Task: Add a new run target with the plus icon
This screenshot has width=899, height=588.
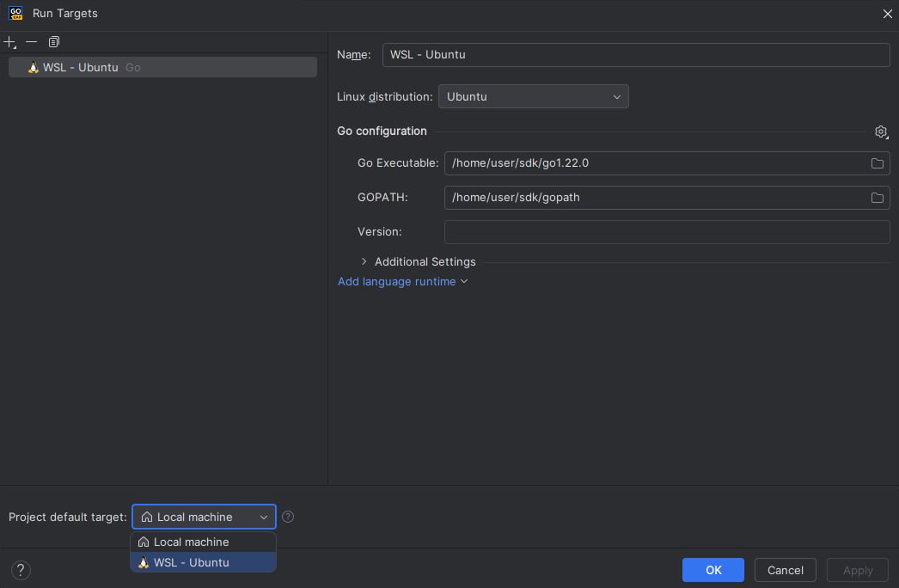Action: coord(9,41)
